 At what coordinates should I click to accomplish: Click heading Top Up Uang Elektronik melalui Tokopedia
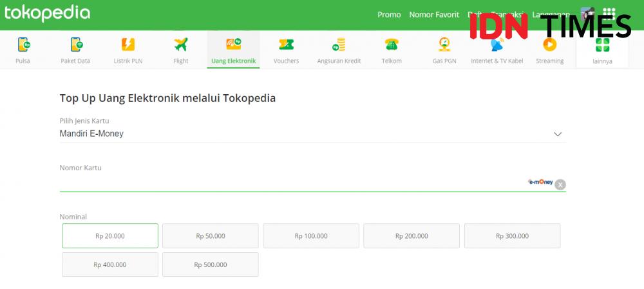pyautogui.click(x=167, y=99)
